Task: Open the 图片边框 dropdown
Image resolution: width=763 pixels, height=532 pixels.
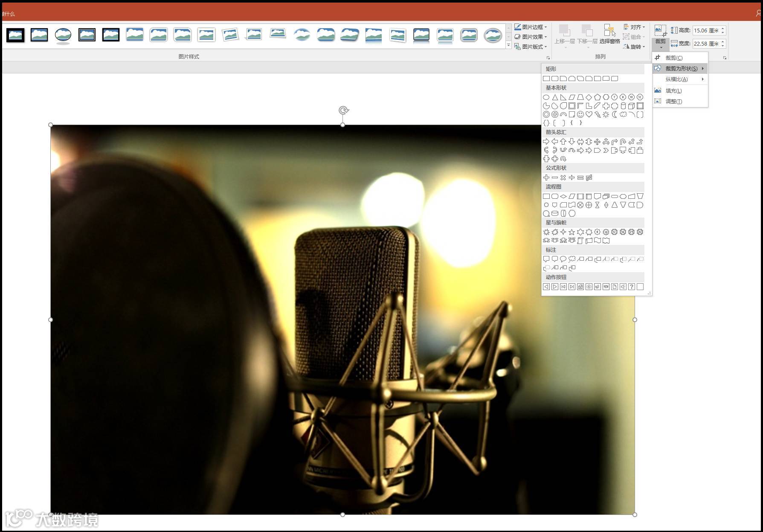Action: point(531,27)
